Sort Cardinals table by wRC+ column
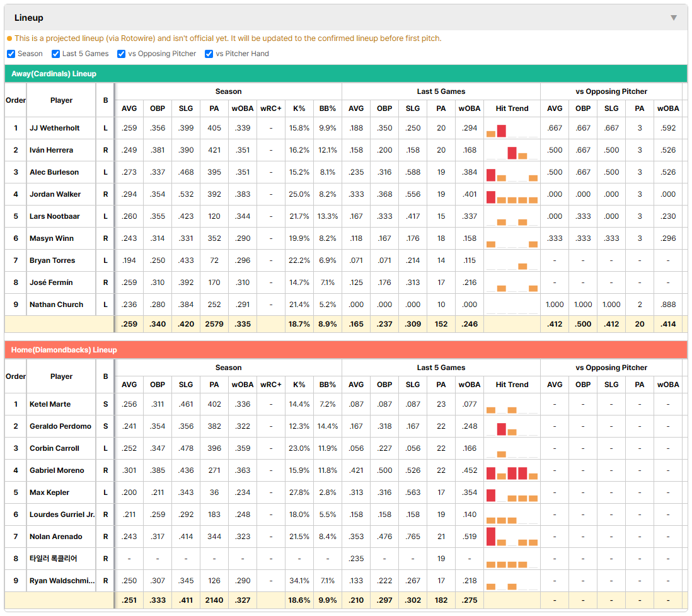This screenshot has height=616, width=692. coord(271,108)
